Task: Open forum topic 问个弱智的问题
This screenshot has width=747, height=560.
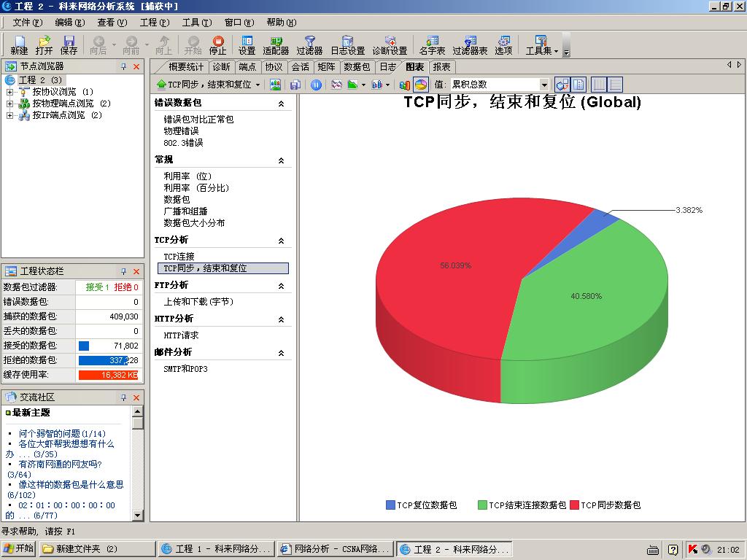Action: (x=62, y=433)
